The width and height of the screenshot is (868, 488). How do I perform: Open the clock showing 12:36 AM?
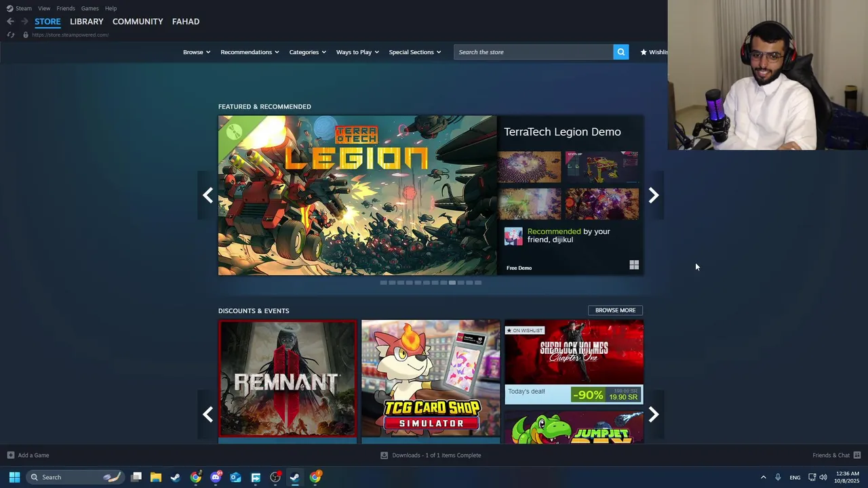[847, 477]
